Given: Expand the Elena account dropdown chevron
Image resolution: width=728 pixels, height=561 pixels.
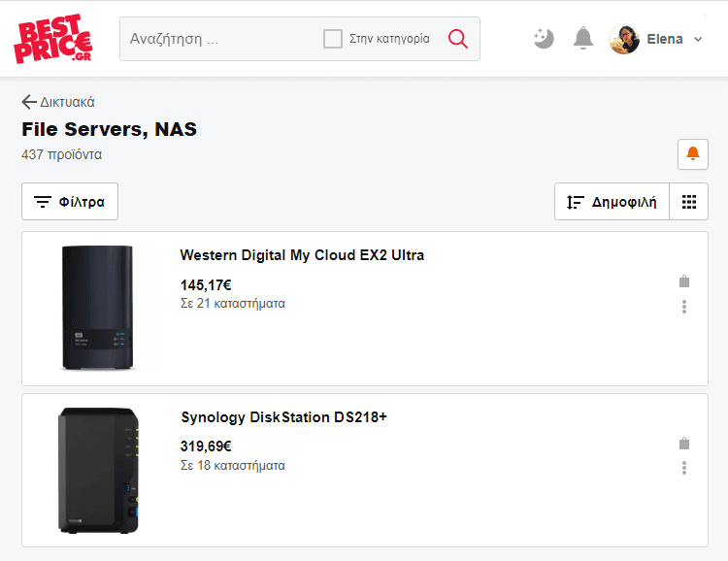Looking at the screenshot, I should click(698, 40).
